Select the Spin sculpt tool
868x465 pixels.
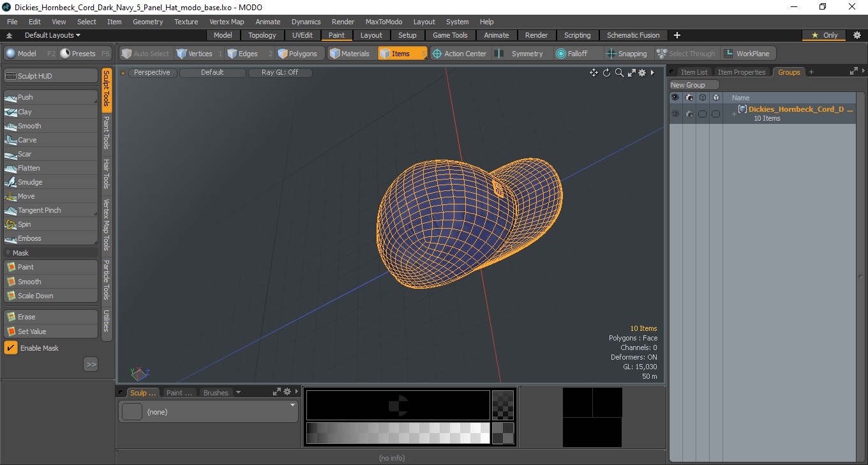coord(50,224)
